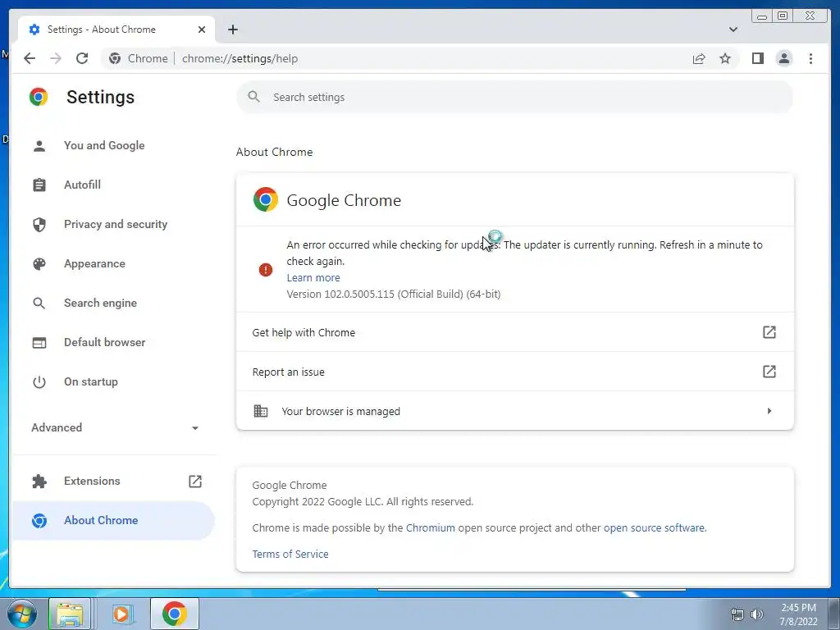Click the external link icon beside Report an issue
Screen dimensions: 840x630
coord(769,372)
